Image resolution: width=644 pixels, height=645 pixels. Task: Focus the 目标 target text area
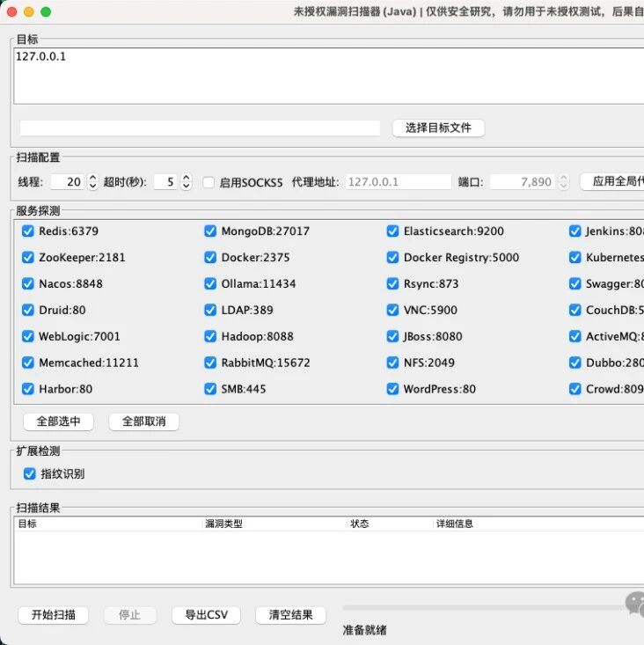329,76
